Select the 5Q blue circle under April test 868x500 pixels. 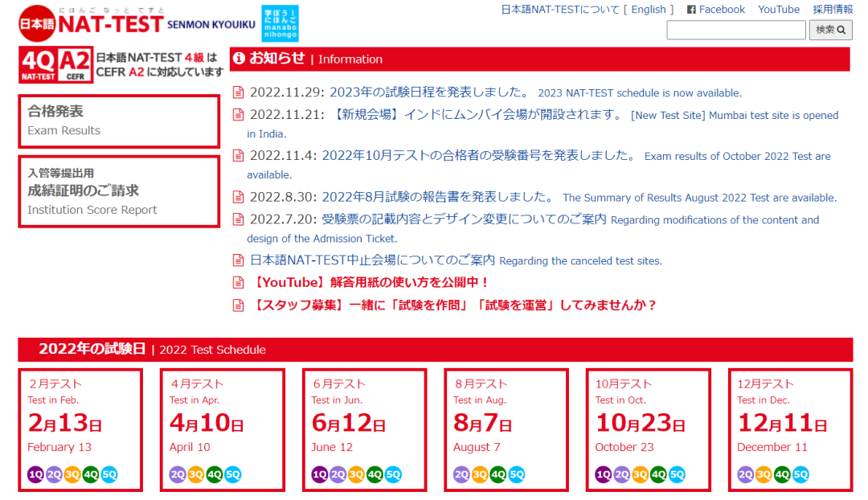point(232,474)
